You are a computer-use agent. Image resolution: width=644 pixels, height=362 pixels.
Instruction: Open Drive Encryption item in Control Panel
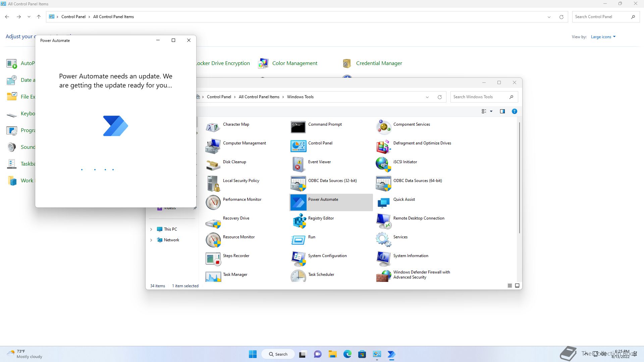223,63
